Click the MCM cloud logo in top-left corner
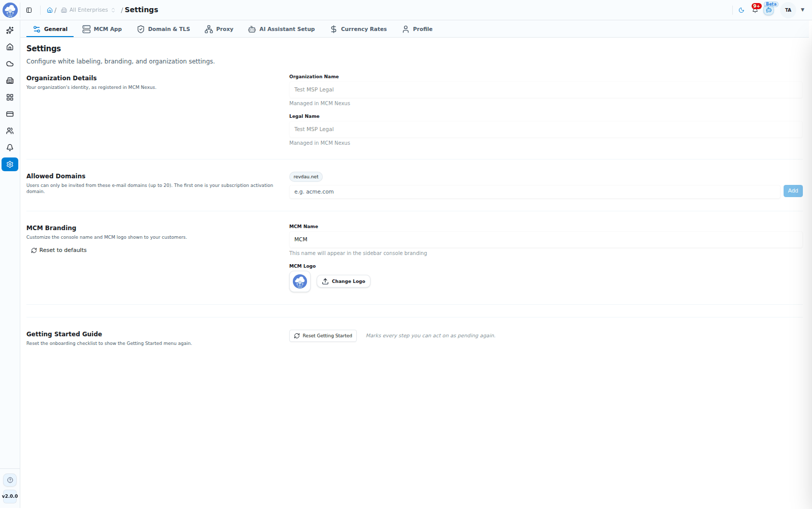The image size is (812, 509). (10, 10)
